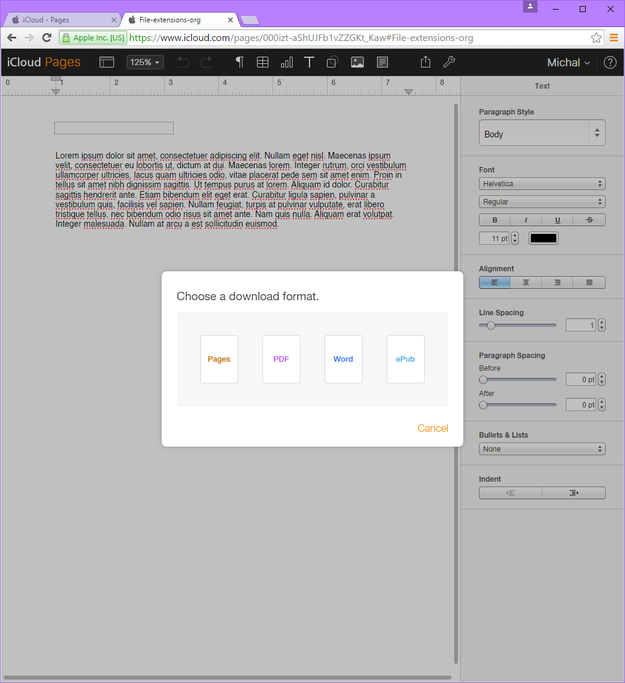Bookmark this page with star icon
This screenshot has width=625, height=683.
596,38
